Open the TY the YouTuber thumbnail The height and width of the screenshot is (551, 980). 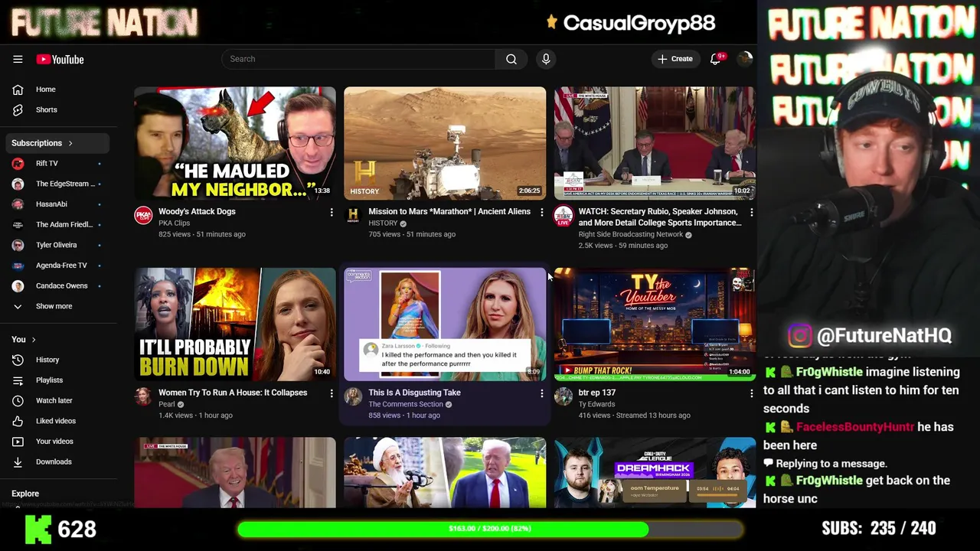point(655,324)
